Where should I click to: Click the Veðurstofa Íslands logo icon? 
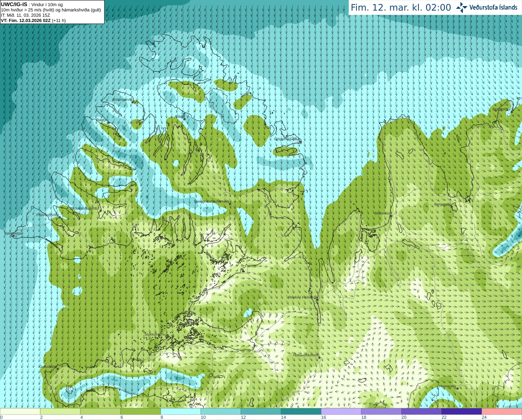coord(462,7)
